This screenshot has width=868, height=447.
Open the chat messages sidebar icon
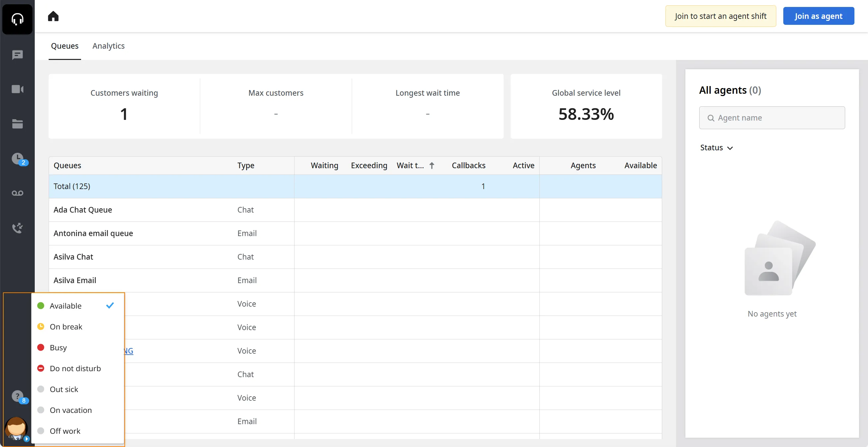point(17,55)
